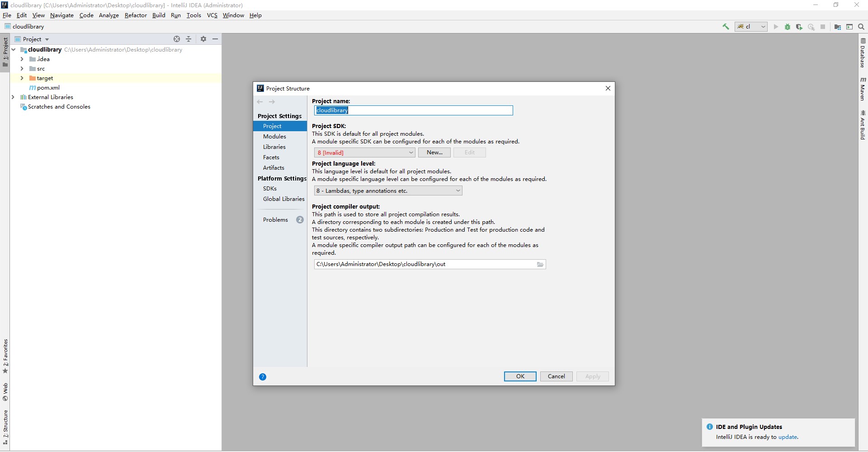Click the Stop square icon

tap(823, 27)
